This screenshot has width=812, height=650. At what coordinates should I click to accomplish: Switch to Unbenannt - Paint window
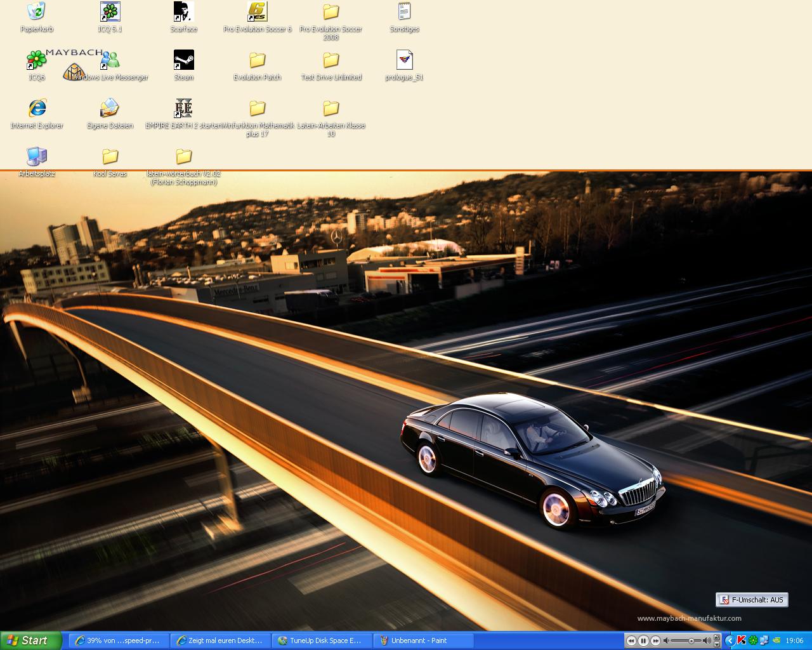coord(423,640)
